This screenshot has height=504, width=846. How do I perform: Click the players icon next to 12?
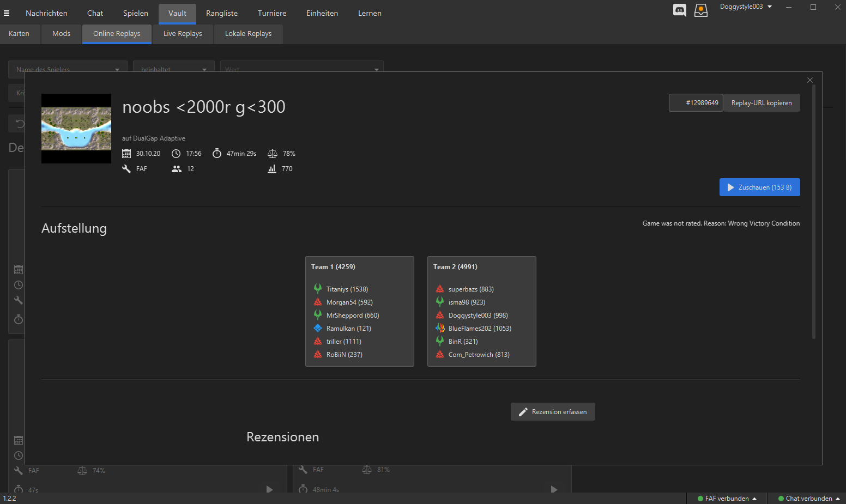(177, 169)
